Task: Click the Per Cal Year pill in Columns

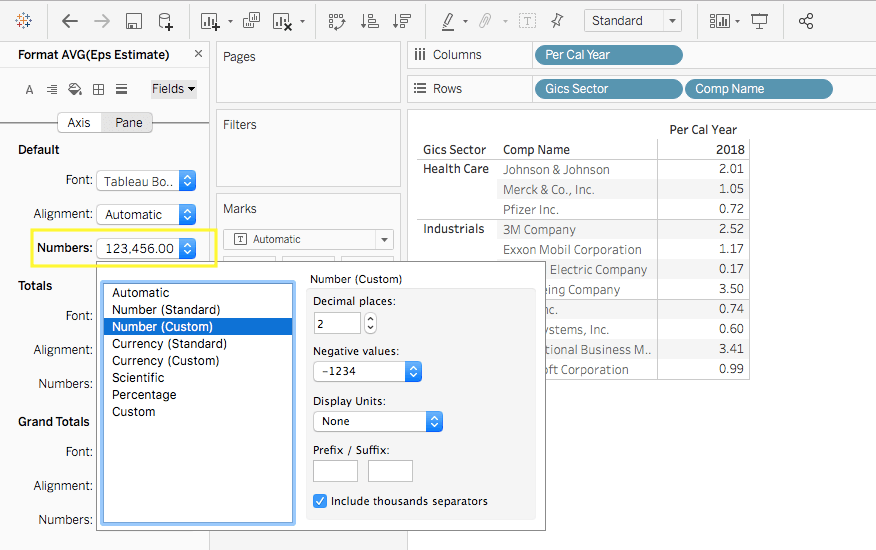Action: [x=608, y=55]
